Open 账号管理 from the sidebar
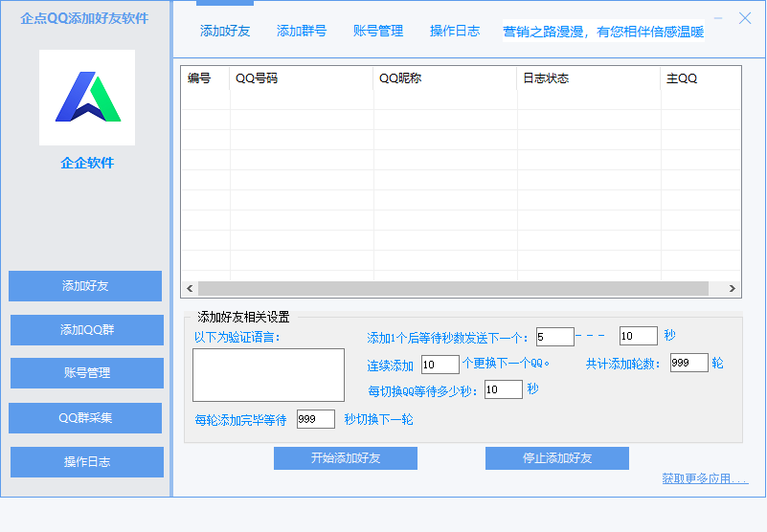The width and height of the screenshot is (767, 532). click(x=87, y=373)
